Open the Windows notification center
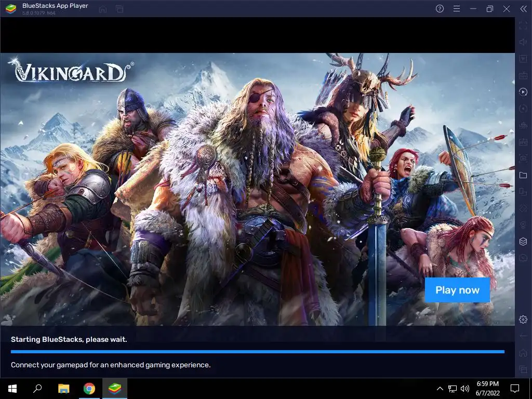The image size is (532, 399). (x=515, y=389)
